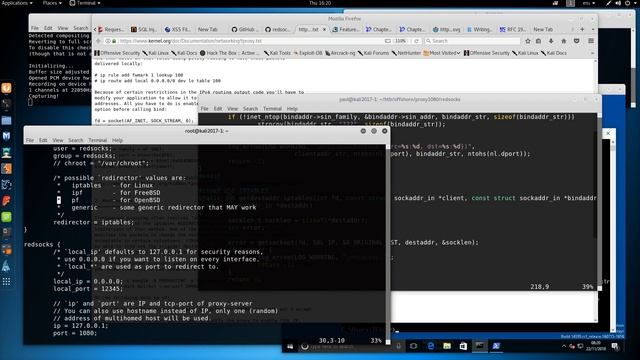The height and width of the screenshot is (360, 640).
Task: Open Task View in Windows taskbar
Action: (413, 346)
